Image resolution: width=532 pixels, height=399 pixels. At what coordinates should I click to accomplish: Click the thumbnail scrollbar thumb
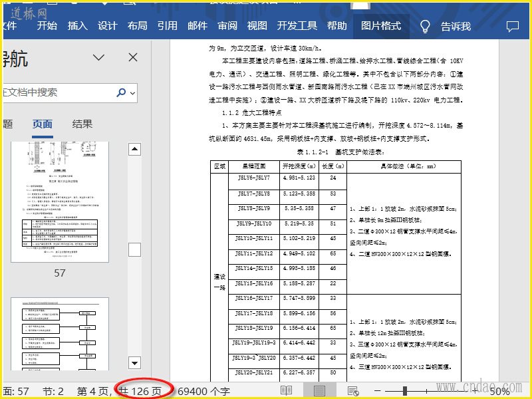(x=135, y=250)
